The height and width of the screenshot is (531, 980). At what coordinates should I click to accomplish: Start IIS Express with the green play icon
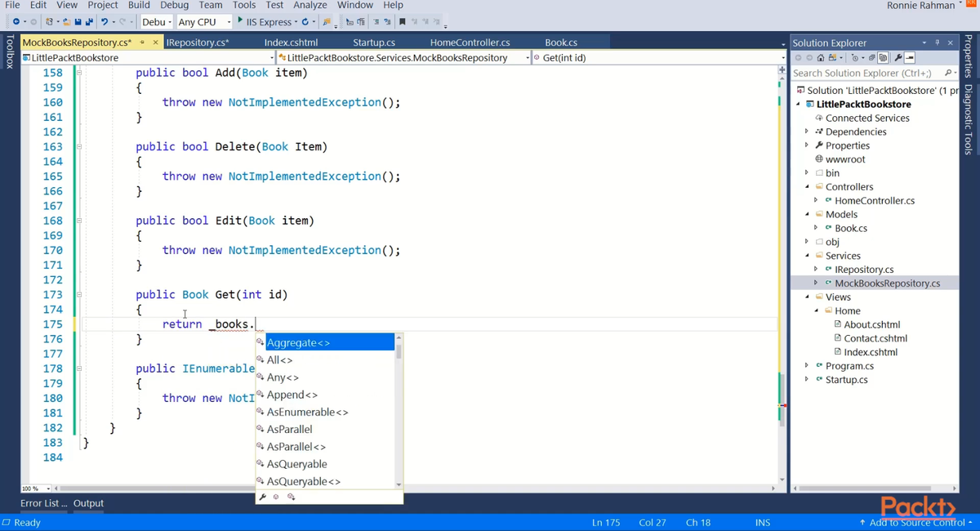point(240,20)
